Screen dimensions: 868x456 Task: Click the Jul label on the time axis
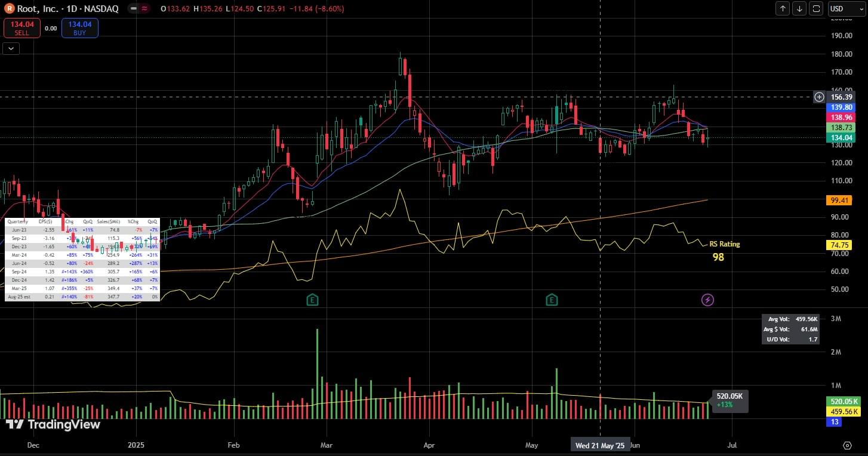click(732, 445)
